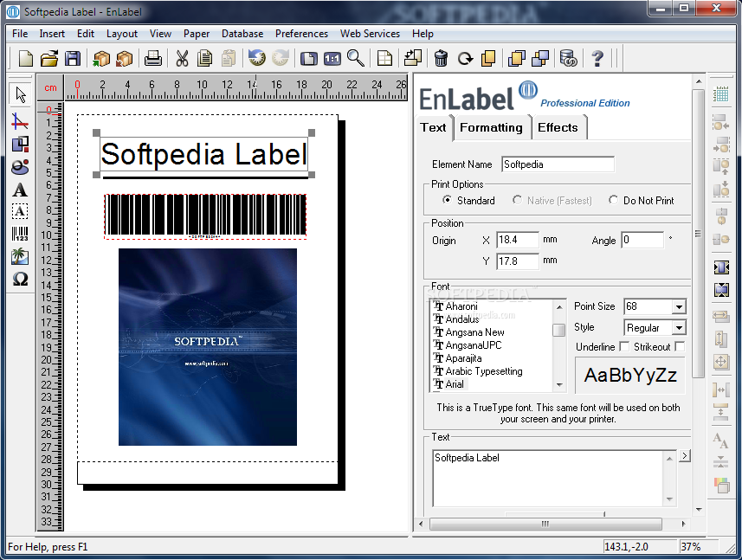Select Angsana New font
Image resolution: width=742 pixels, height=560 pixels.
(474, 332)
